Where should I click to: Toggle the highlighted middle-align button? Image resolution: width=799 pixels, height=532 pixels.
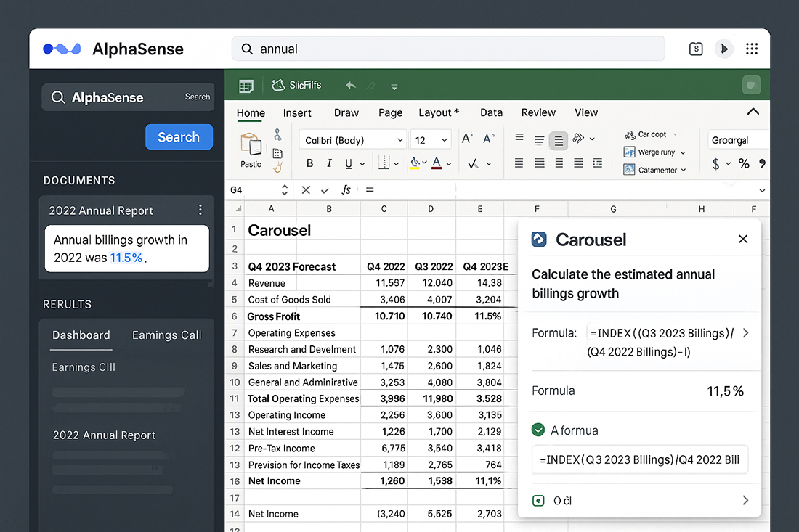click(559, 141)
